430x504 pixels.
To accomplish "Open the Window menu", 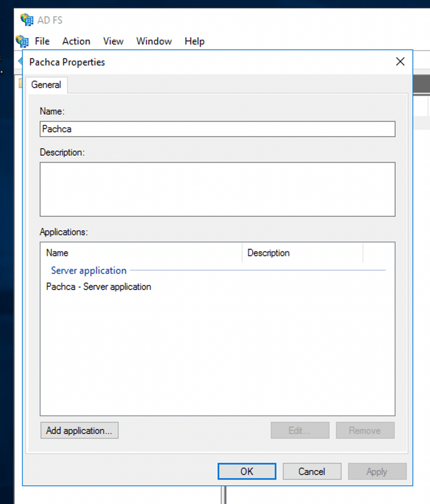I will click(x=154, y=41).
